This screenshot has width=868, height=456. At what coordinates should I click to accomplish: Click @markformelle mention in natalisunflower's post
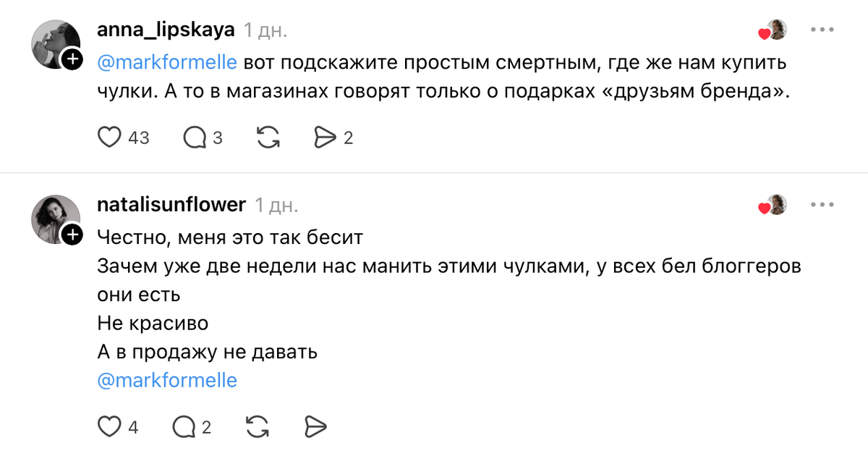point(167,380)
